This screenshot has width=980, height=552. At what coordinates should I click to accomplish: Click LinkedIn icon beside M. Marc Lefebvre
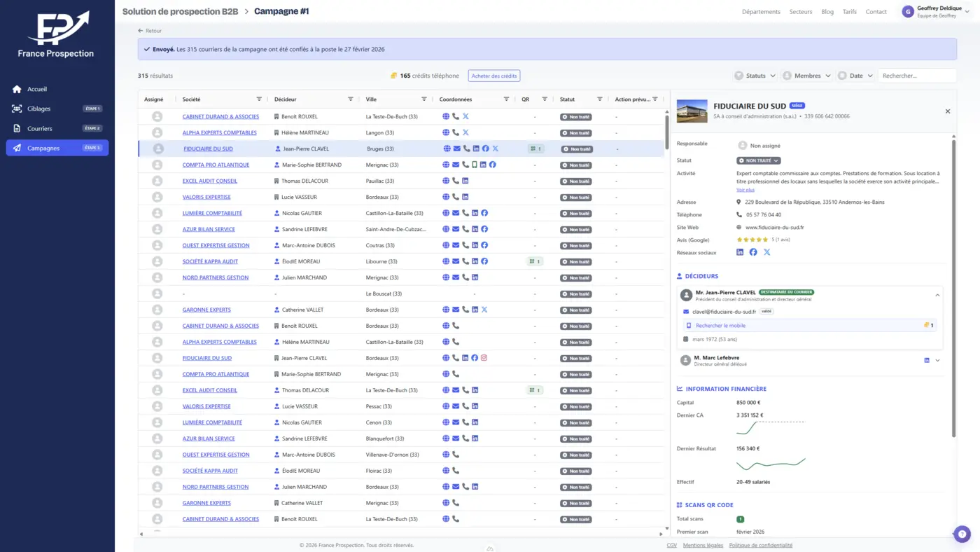click(927, 361)
